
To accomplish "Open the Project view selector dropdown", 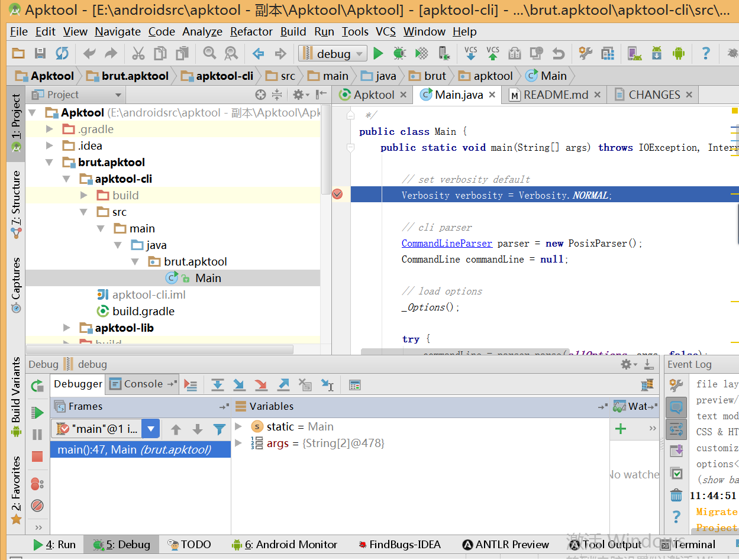I will pos(77,95).
